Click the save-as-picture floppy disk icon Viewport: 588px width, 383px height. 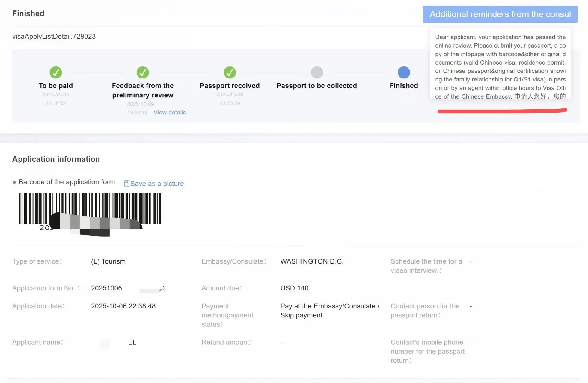126,183
